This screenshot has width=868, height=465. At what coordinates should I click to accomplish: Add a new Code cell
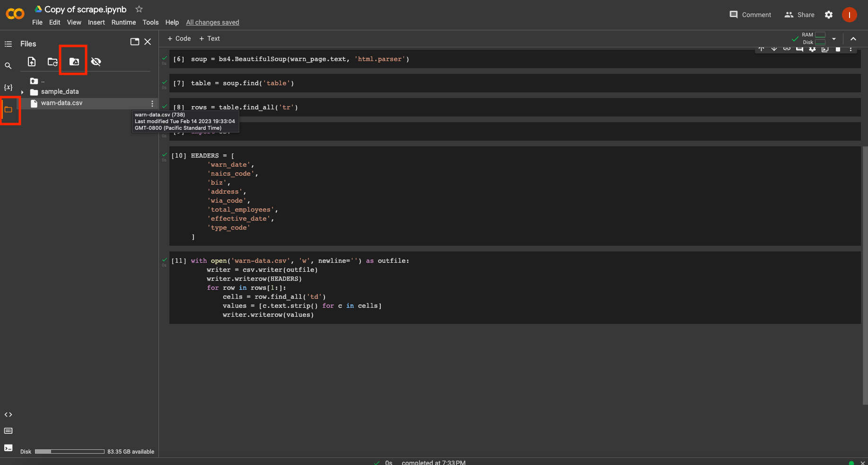pos(179,38)
